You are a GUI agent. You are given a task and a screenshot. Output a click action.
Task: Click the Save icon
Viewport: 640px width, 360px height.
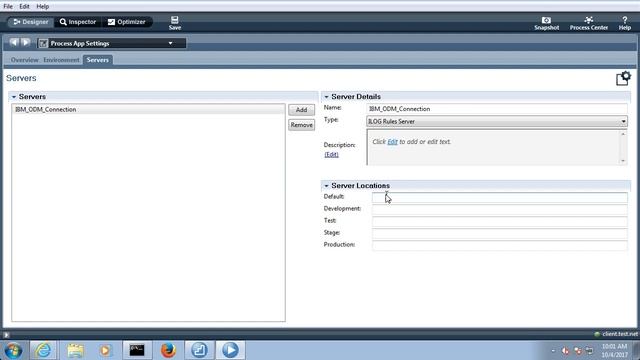tap(175, 23)
